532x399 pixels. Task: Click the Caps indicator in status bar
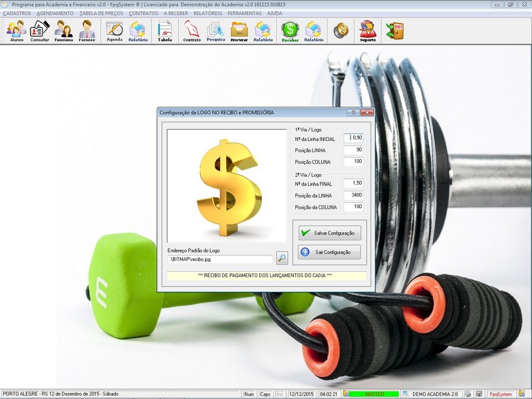(x=265, y=394)
